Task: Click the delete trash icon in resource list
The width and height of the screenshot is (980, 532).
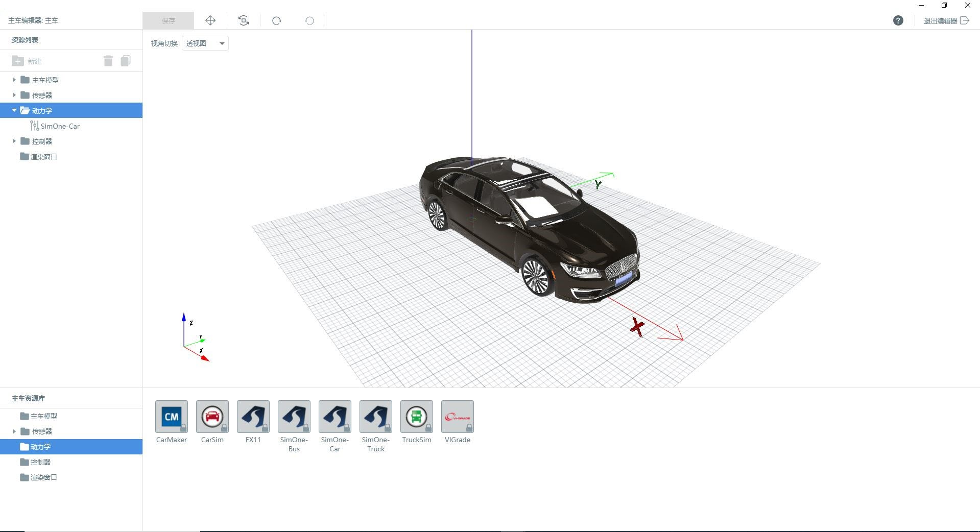Action: (x=108, y=61)
